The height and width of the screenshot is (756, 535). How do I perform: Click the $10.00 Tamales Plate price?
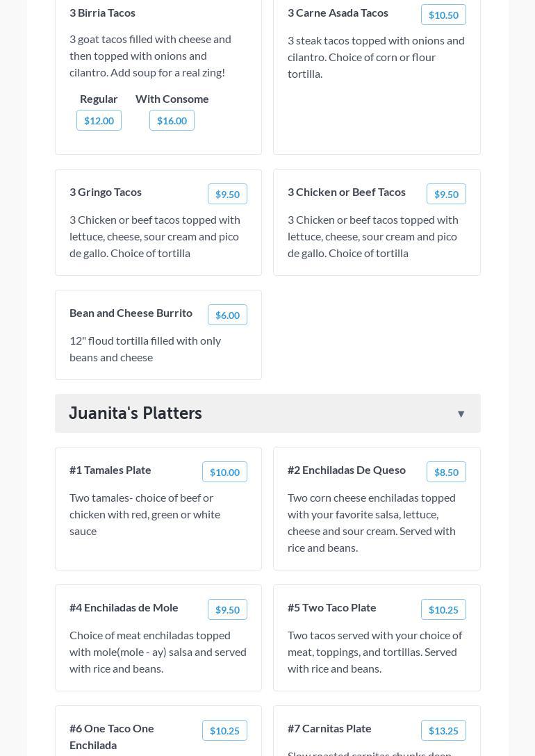coord(224,472)
